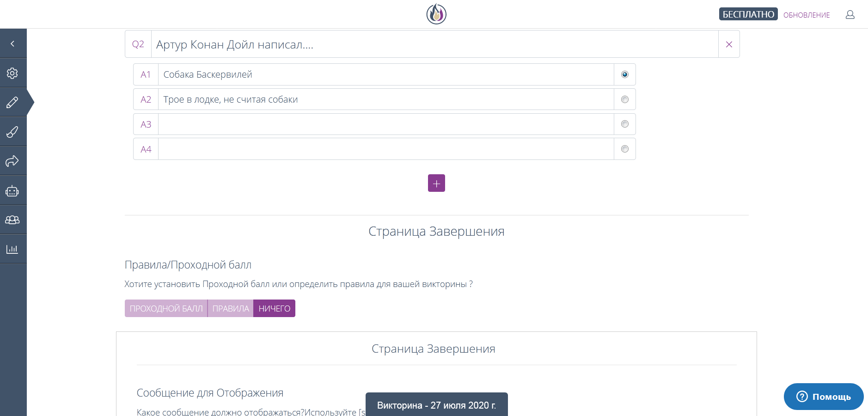Image resolution: width=868 pixels, height=416 pixels.
Task: Click the Викторина - 27 июля 2020 г. label
Action: coord(436,405)
